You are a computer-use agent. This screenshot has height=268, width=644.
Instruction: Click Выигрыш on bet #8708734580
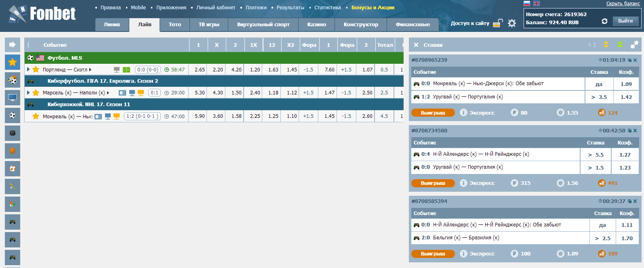433,183
